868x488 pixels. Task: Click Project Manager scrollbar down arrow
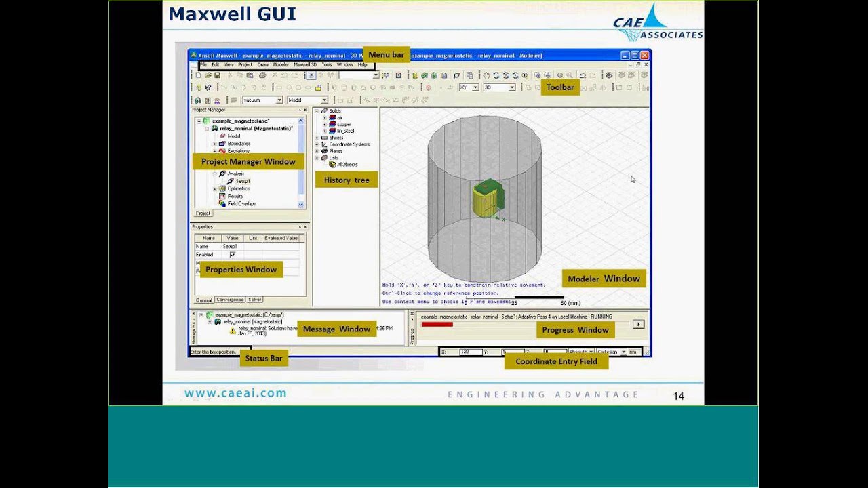(301, 204)
